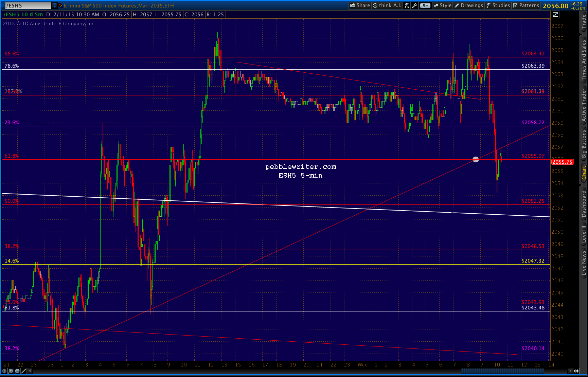Click the $2048.53 Fibonacci level label
Screen dimensions: 588x377
point(533,246)
